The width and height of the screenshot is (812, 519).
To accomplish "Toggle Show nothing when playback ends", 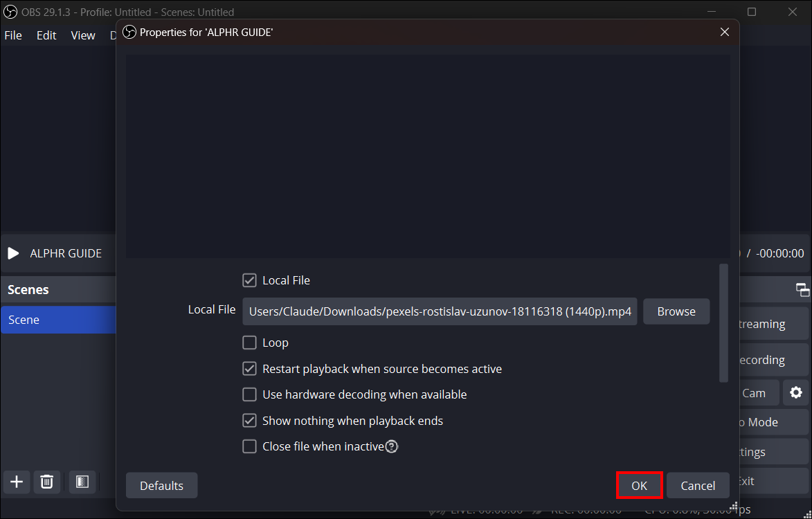I will click(x=250, y=420).
